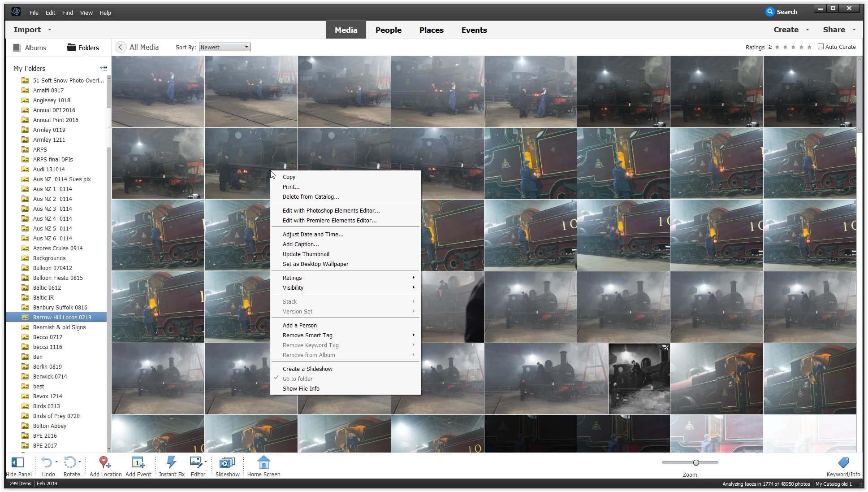Enable the Auto Curate checkbox
Image resolution: width=868 pixels, height=492 pixels.
click(x=820, y=47)
